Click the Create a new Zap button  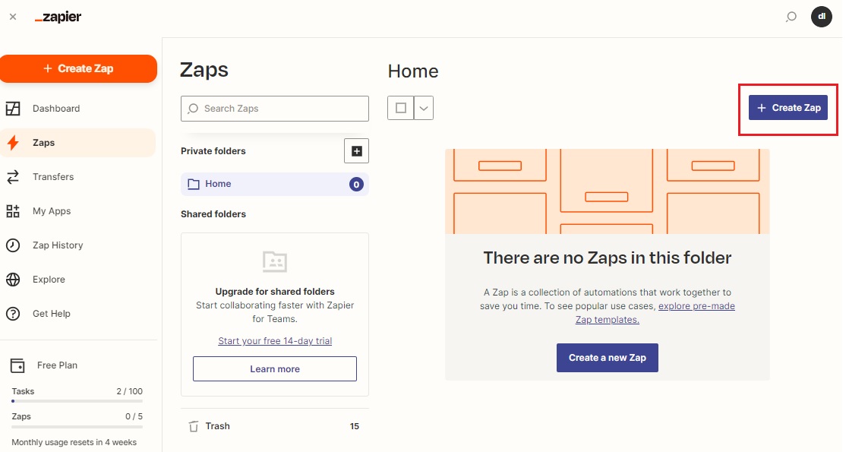pos(607,358)
